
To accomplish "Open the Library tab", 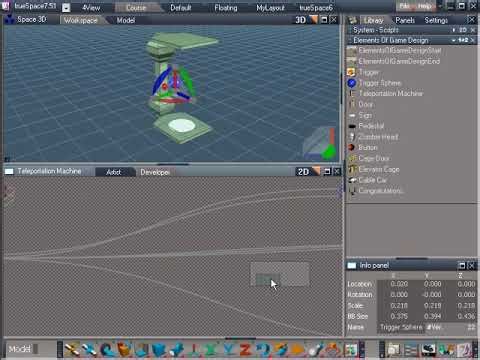I will coord(373,20).
